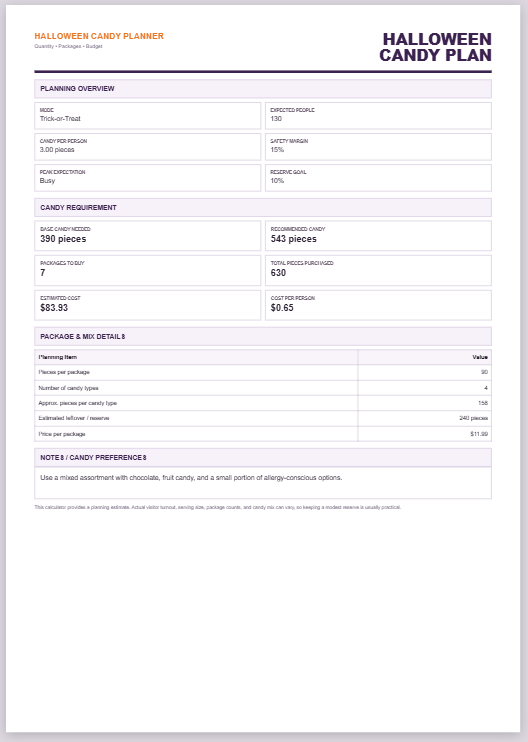
Task: Click the Reserve Goal 10% field
Action: coord(378,178)
